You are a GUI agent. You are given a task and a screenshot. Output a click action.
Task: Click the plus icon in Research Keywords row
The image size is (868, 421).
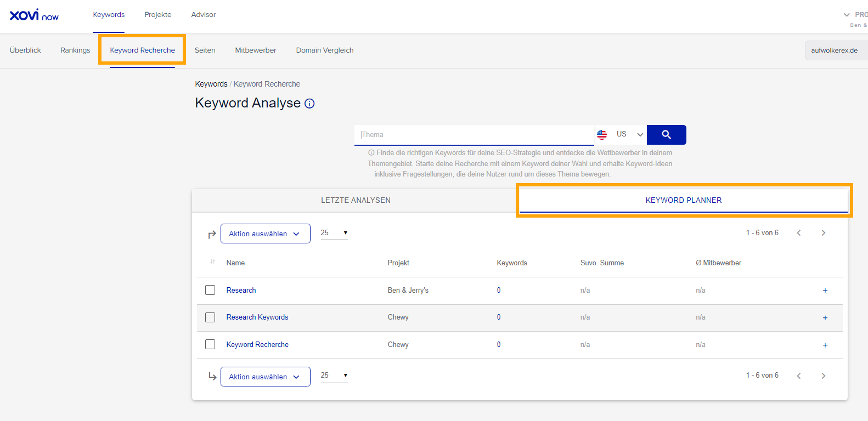pos(825,318)
